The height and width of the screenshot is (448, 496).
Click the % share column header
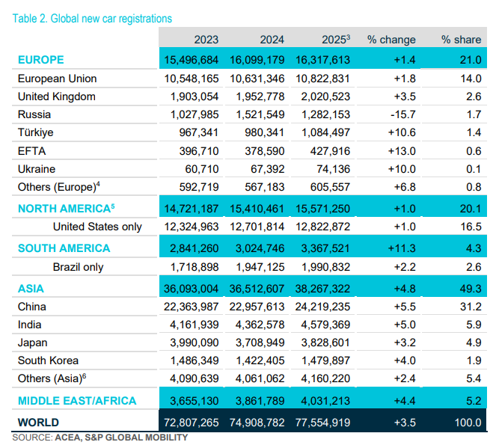[461, 40]
